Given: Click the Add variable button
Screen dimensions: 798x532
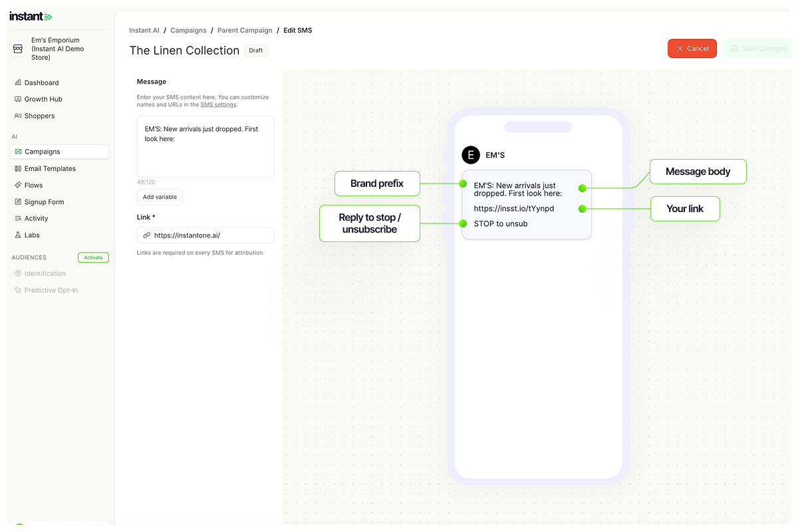Looking at the screenshot, I should click(160, 197).
